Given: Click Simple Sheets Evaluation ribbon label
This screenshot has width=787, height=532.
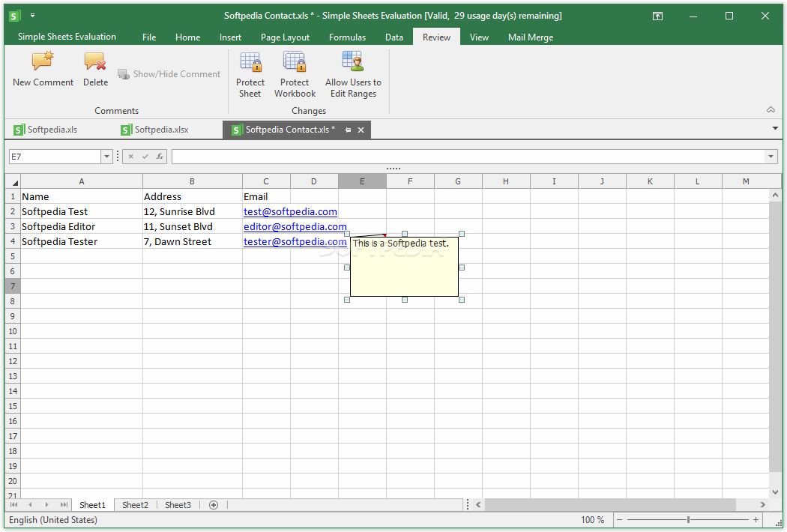Looking at the screenshot, I should click(x=67, y=37).
